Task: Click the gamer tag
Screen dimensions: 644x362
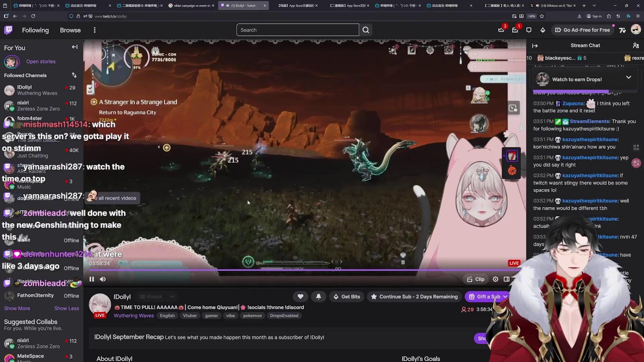Action: pyautogui.click(x=211, y=316)
